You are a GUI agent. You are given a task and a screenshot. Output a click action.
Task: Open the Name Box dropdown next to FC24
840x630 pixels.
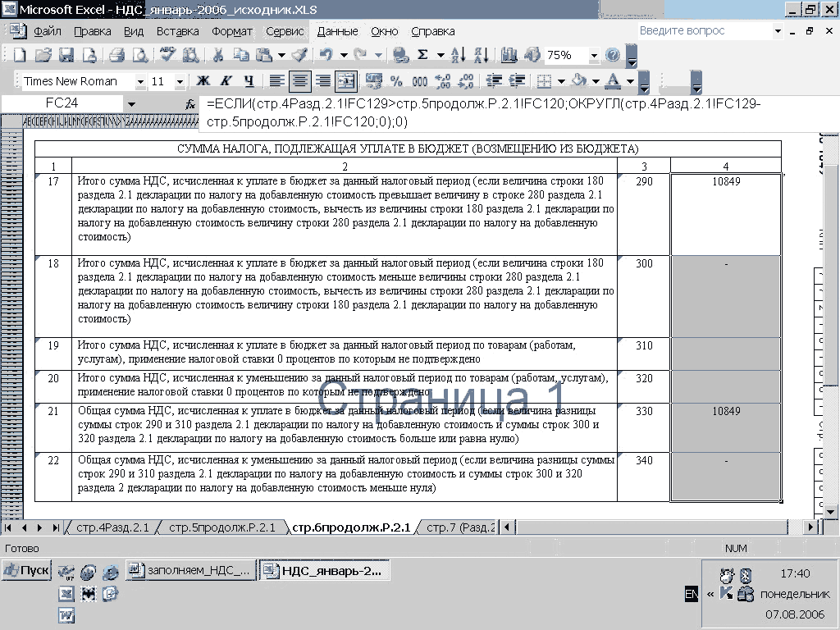point(131,104)
